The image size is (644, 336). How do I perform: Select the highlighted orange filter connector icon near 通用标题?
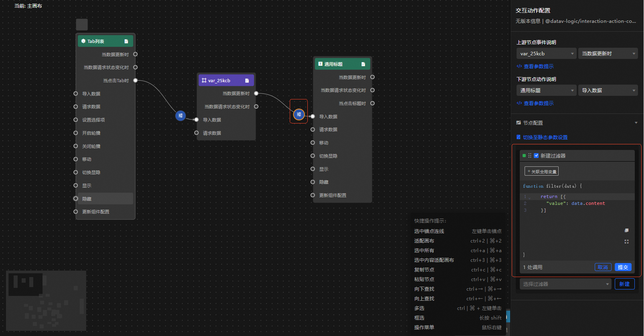[299, 114]
